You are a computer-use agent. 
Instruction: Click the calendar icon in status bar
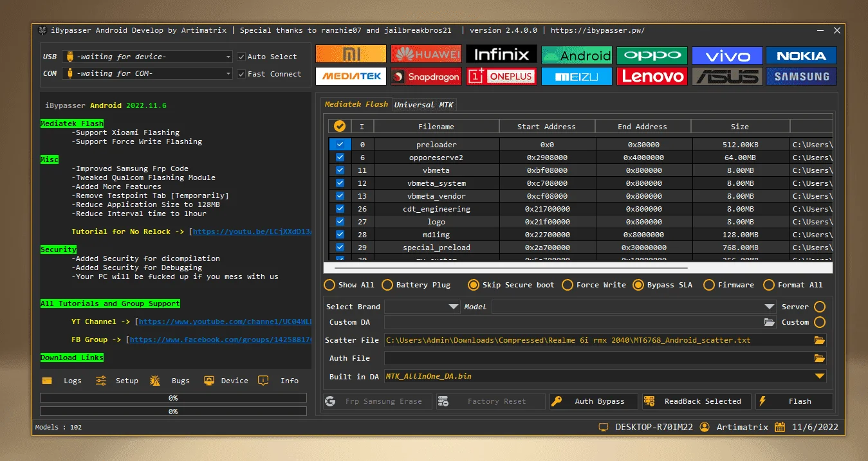pyautogui.click(x=780, y=427)
